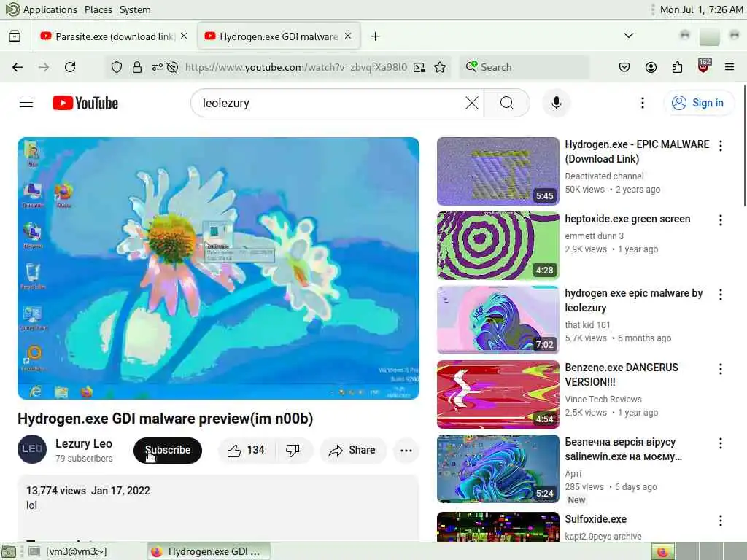This screenshot has height=560, width=747.
Task: Open options menu for Sulfoxide.exe video
Action: point(720,521)
